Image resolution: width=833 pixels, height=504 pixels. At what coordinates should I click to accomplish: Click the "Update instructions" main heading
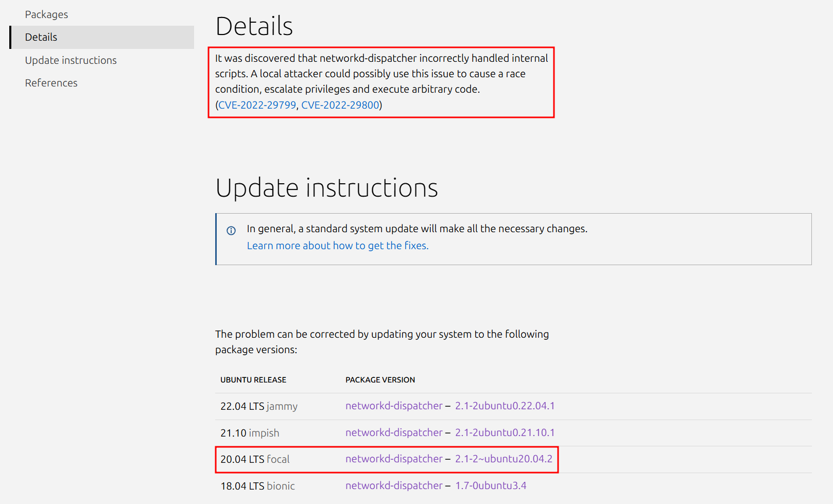click(x=326, y=187)
